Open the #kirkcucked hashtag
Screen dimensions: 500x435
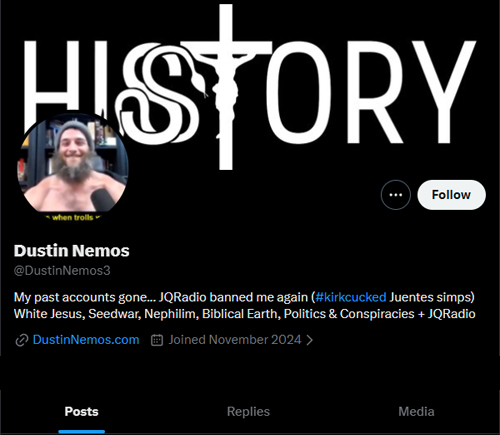click(x=351, y=297)
